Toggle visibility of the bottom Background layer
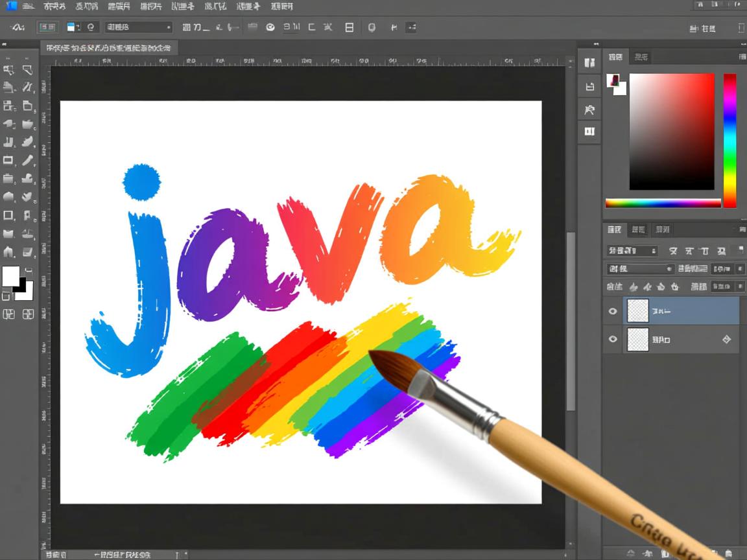Screen dimensions: 747x560 [612, 339]
